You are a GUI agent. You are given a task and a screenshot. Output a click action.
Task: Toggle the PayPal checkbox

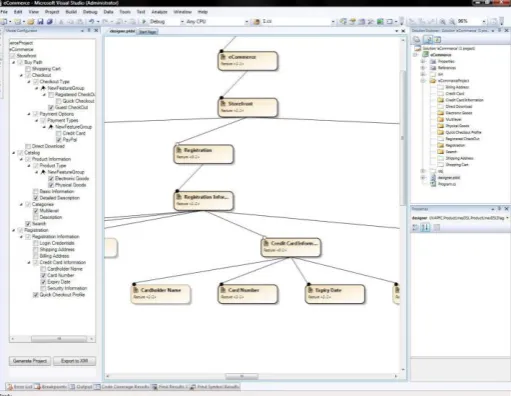(x=59, y=140)
